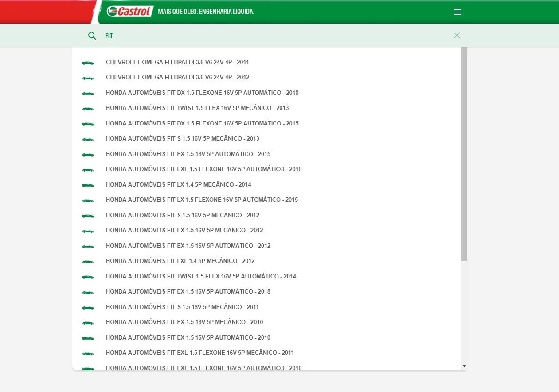Open the hamburger menu in header
Image resolution: width=559 pixels, height=392 pixels.
(457, 12)
